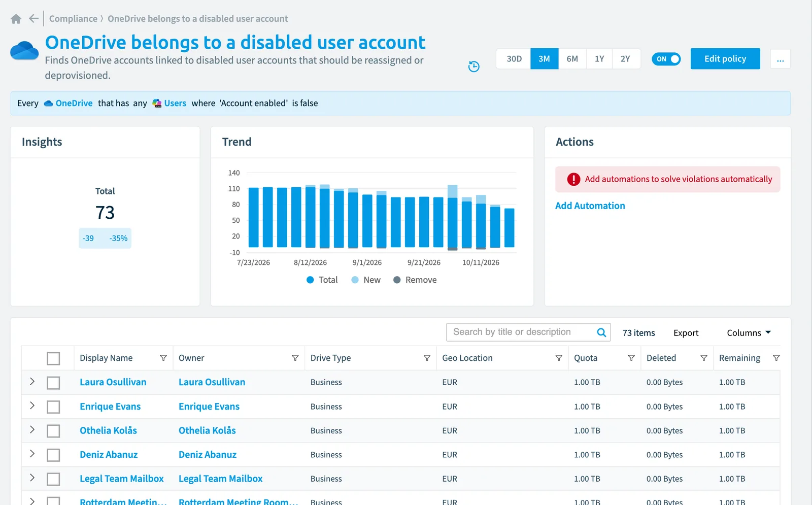
Task: Click the 73 items count
Action: point(638,333)
